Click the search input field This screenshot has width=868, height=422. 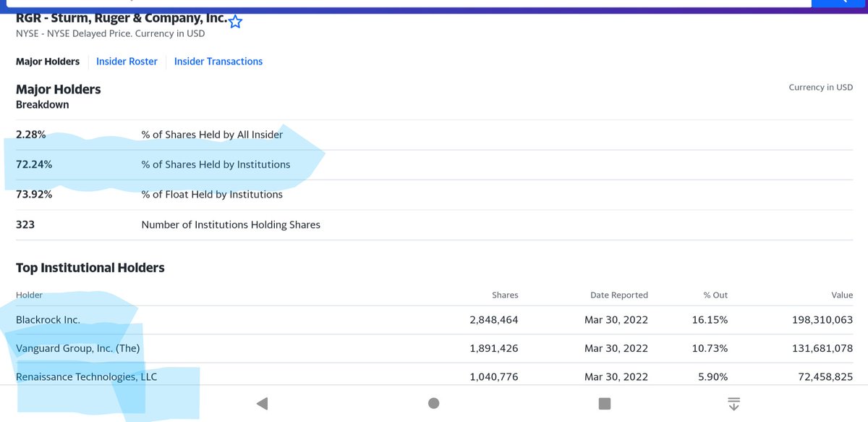click(409, 3)
